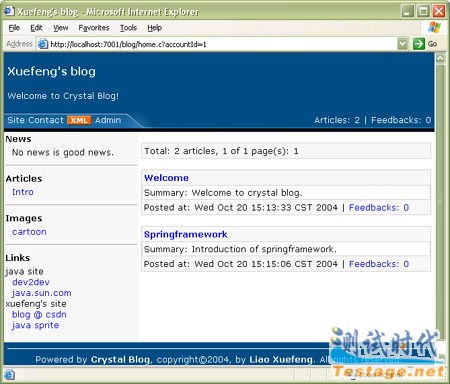Expand the address bar history dropdown
This screenshot has width=450, height=384.
click(x=403, y=44)
